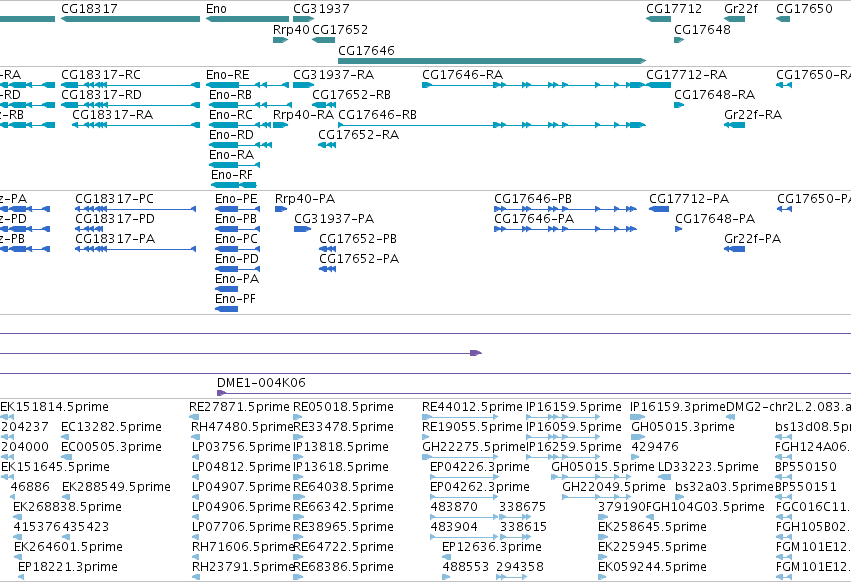The height and width of the screenshot is (582, 851).
Task: Select the CG17712 gene label
Action: click(x=674, y=9)
